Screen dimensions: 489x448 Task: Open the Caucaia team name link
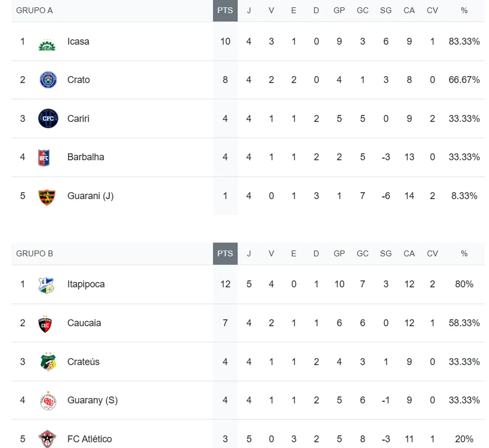click(84, 323)
